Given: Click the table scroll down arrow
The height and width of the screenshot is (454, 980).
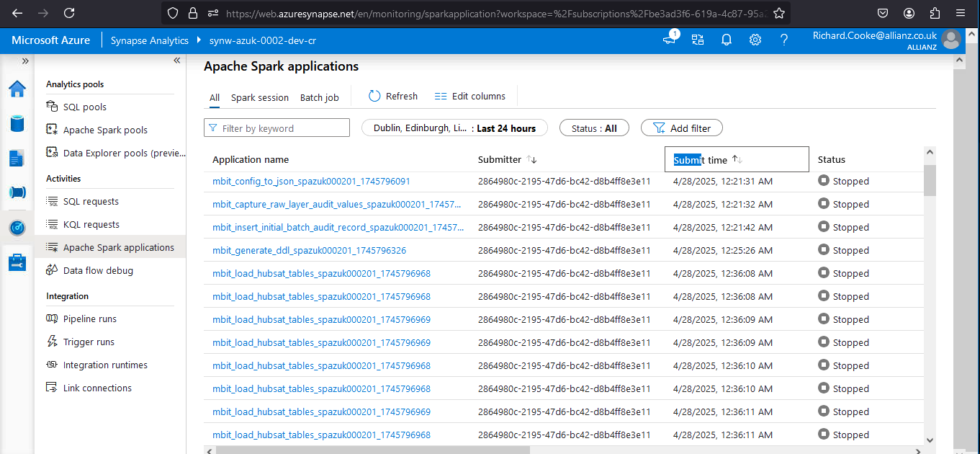Looking at the screenshot, I should pos(930,440).
